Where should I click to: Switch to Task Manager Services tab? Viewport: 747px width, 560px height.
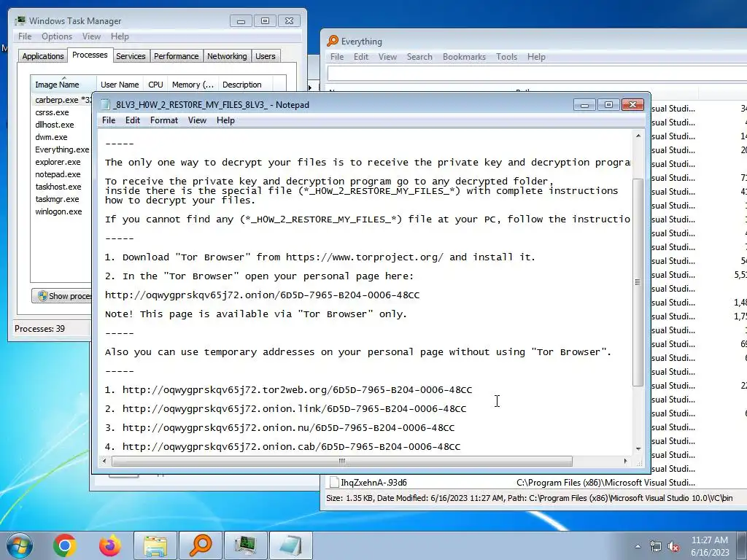(131, 56)
